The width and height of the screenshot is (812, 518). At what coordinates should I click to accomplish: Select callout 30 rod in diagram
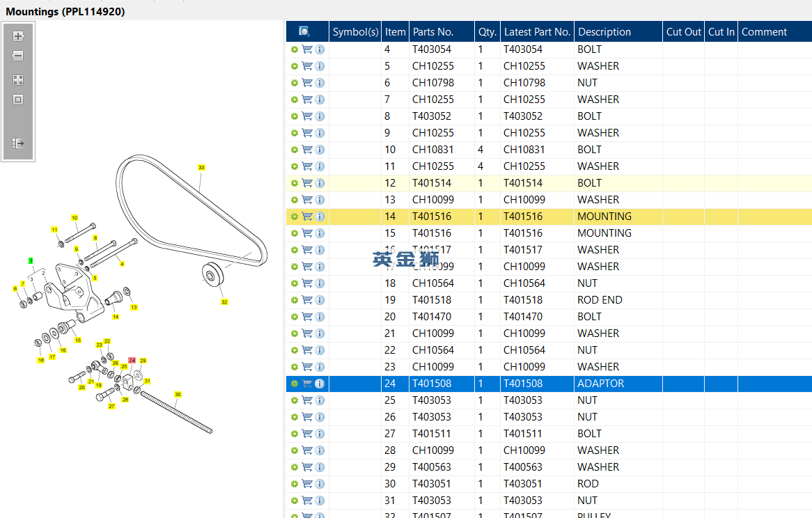(178, 394)
